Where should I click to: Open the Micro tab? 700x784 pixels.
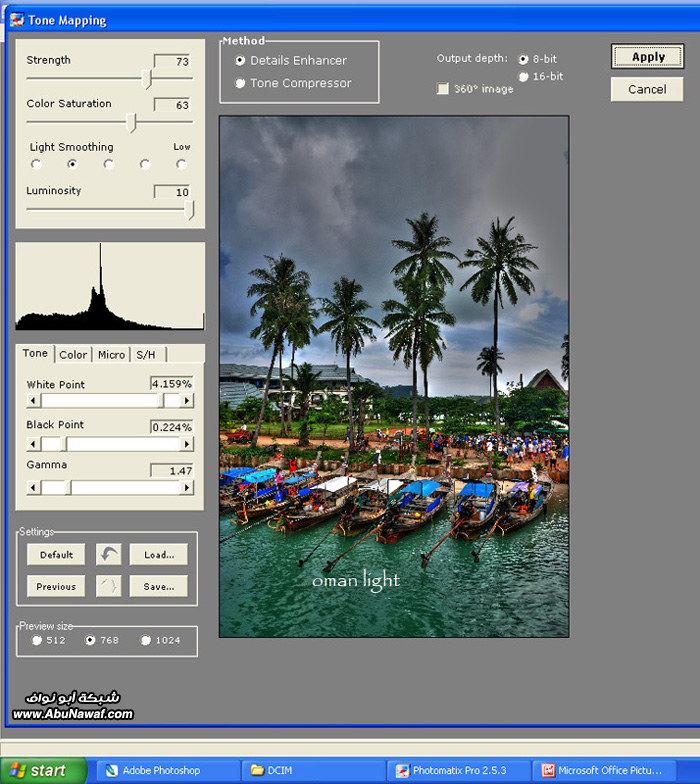click(x=111, y=354)
